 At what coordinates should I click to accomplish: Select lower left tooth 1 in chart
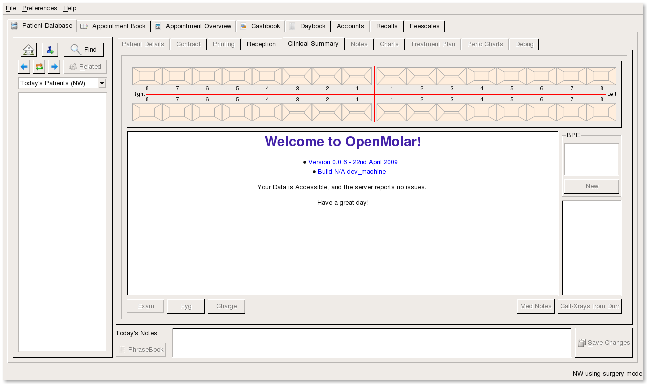[x=392, y=112]
